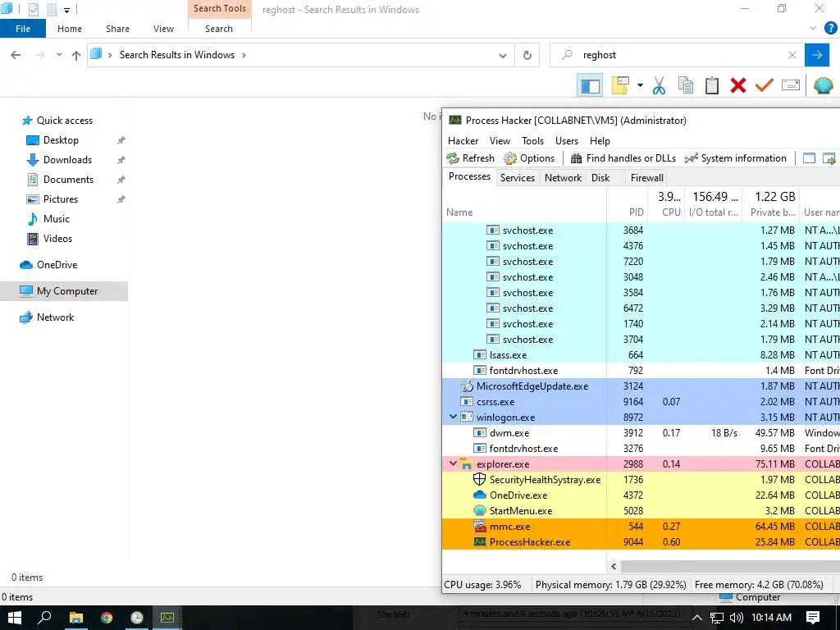Click the horizontal scrollbar left arrow

click(614, 566)
